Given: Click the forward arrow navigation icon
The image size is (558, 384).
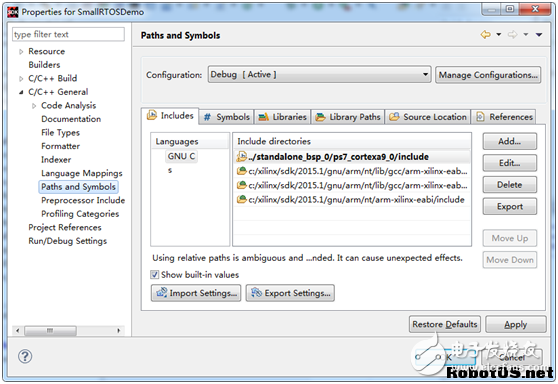Looking at the screenshot, I should [x=512, y=35].
